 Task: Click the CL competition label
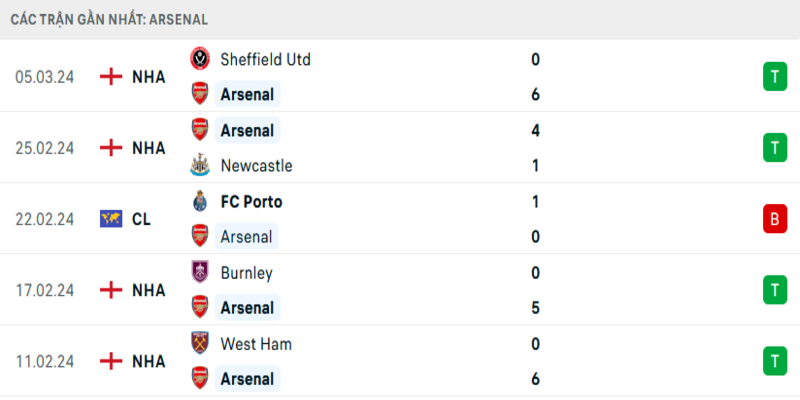pos(141,218)
